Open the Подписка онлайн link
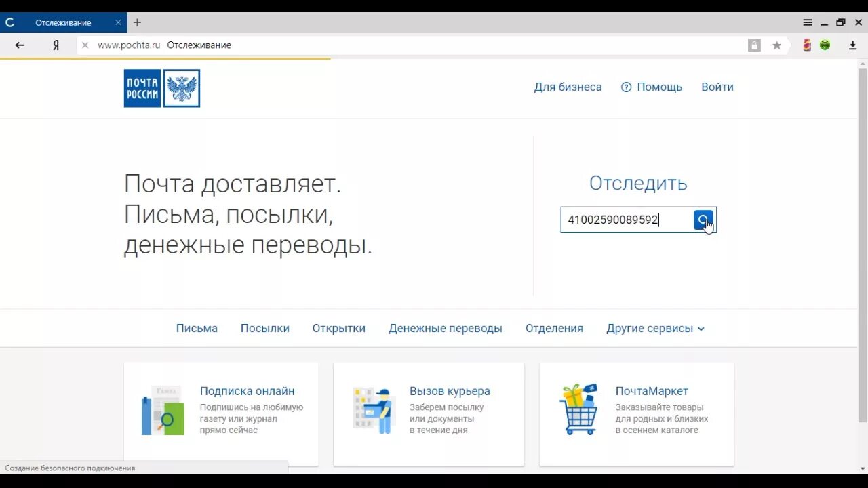 tap(248, 391)
